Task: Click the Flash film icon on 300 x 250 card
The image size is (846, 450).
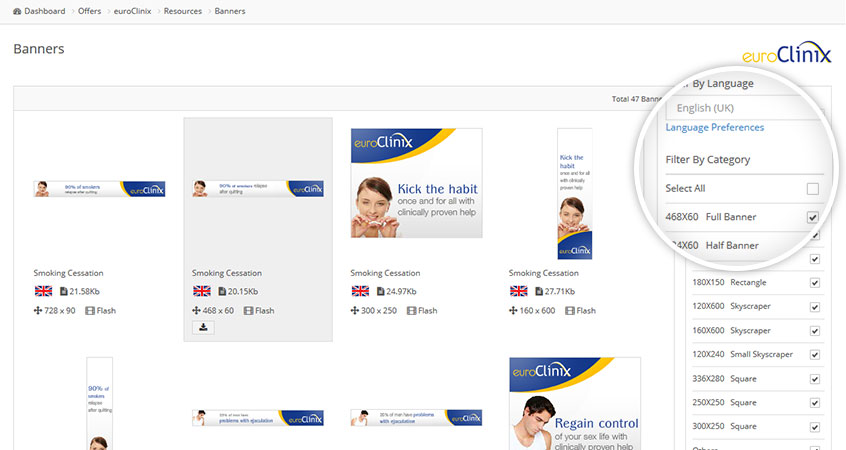Action: click(x=412, y=311)
